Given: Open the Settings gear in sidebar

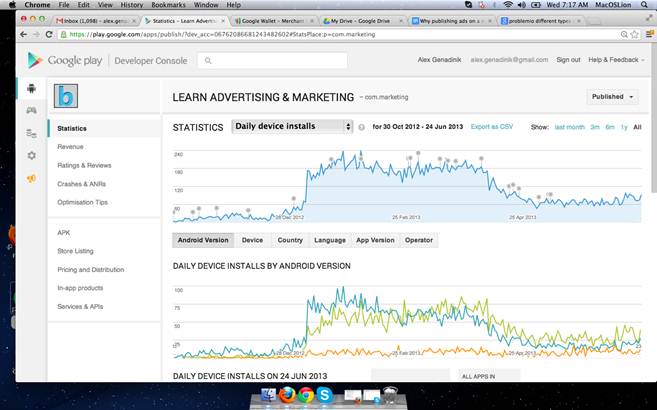Looking at the screenshot, I should click(31, 155).
